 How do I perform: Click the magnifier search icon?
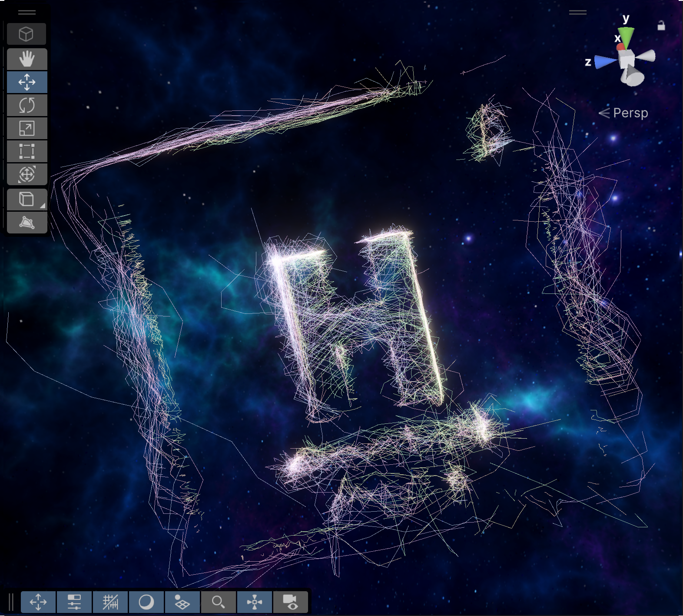pyautogui.click(x=219, y=602)
